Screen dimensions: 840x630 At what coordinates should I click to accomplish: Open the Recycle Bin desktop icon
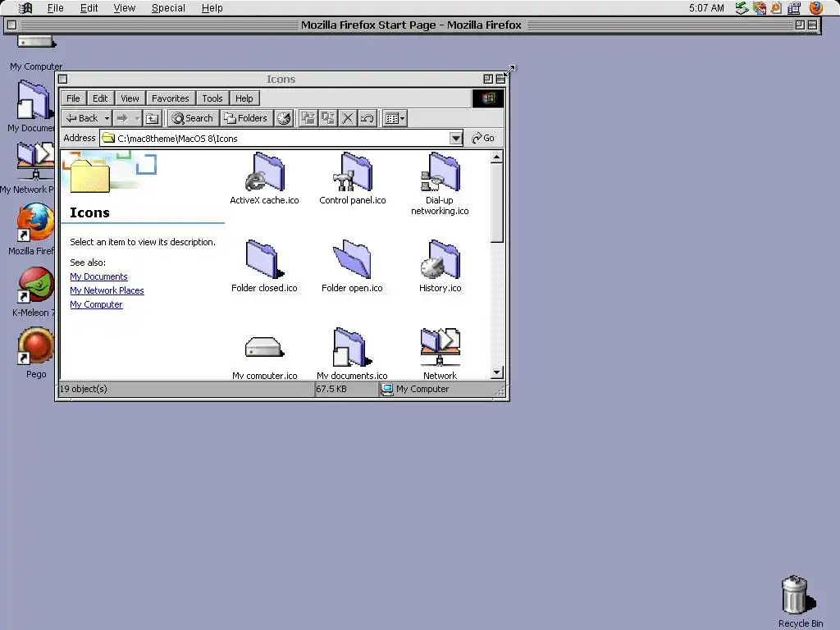[x=798, y=595]
